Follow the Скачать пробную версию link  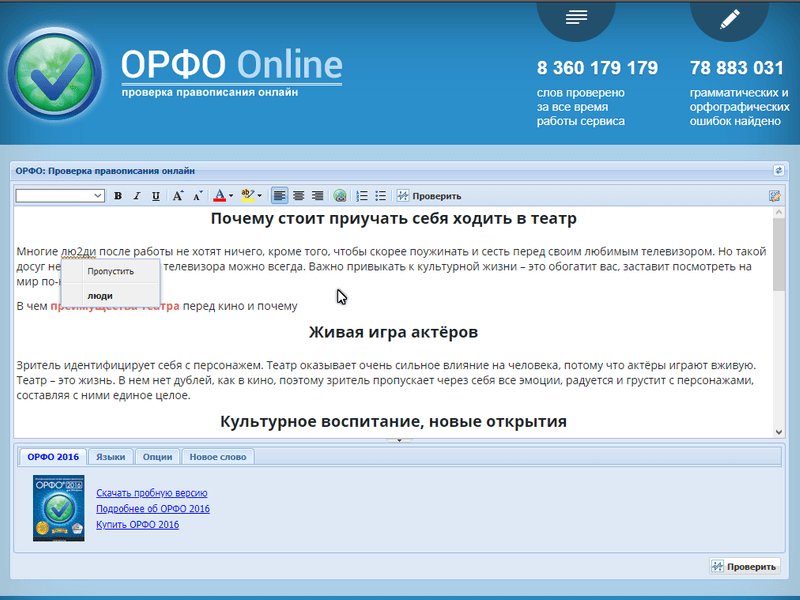(152, 493)
